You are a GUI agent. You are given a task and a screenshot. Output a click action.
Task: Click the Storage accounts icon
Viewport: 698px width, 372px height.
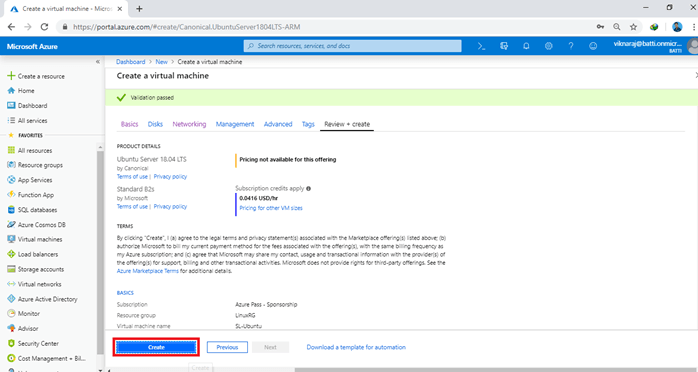(x=11, y=269)
